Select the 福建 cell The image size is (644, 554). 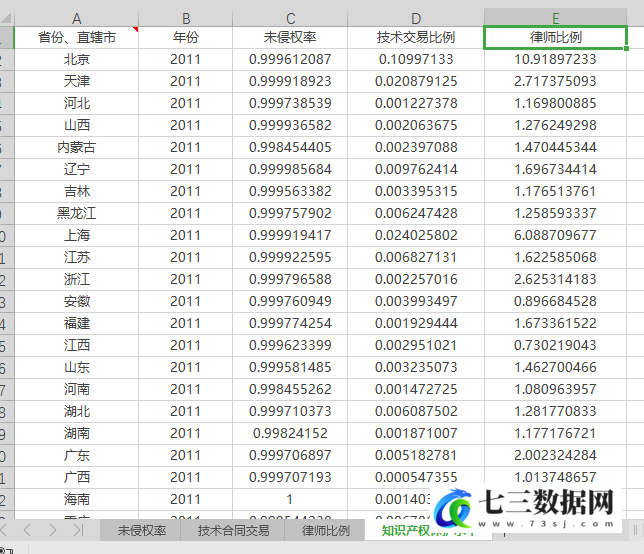[76, 323]
